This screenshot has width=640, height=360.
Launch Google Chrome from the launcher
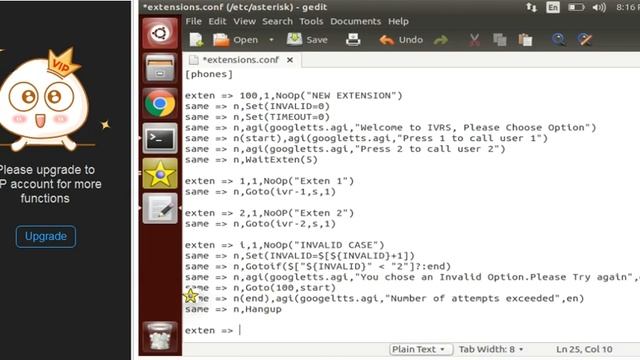click(160, 103)
